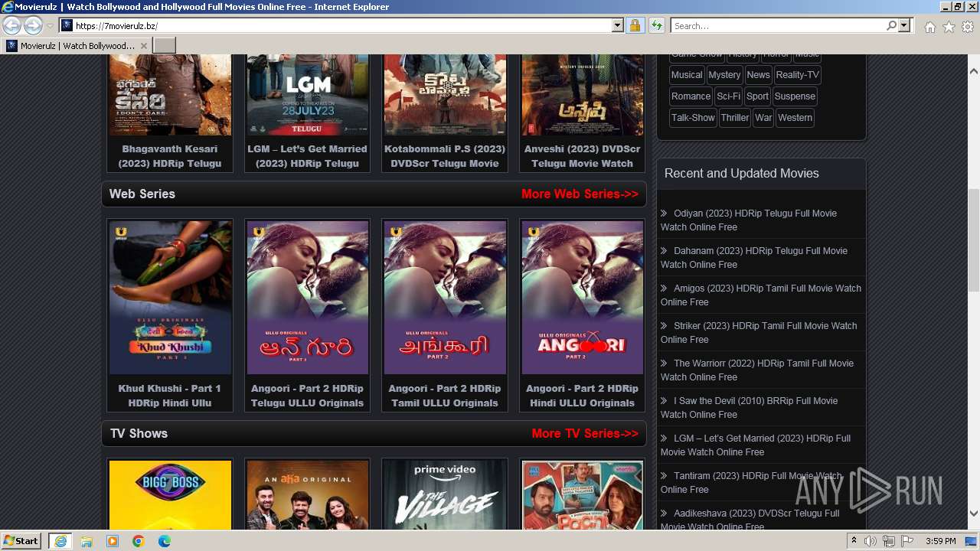Open The Warriorr (2022) HDRip Tamil link
This screenshot has width=980, height=551.
pos(757,370)
